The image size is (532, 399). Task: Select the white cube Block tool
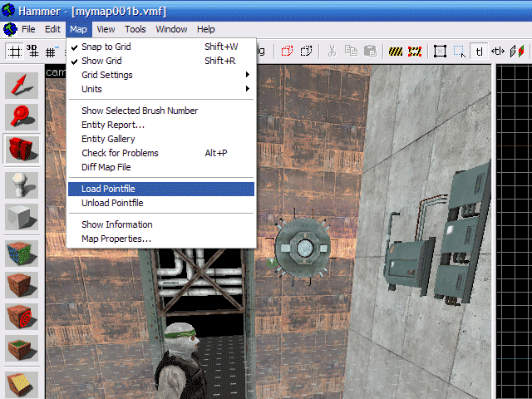[22, 219]
